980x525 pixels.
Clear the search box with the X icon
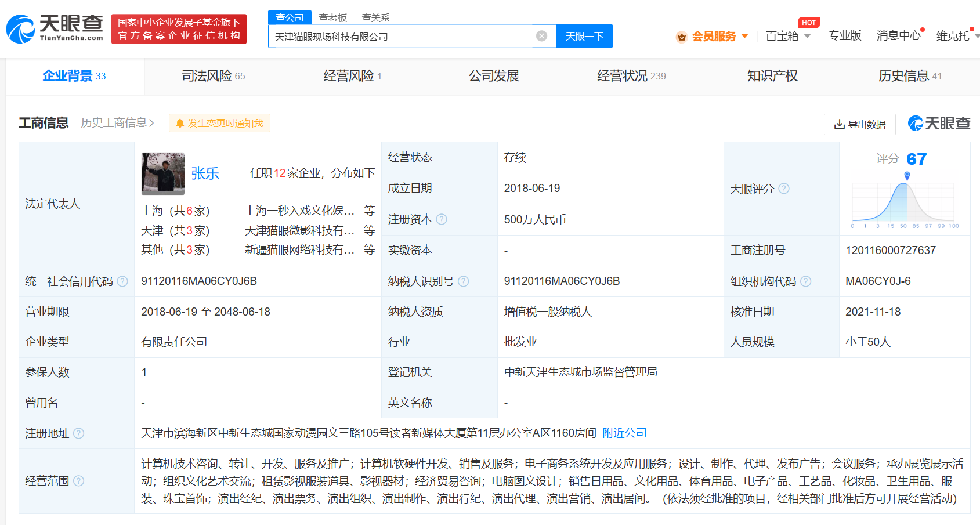pyautogui.click(x=541, y=36)
